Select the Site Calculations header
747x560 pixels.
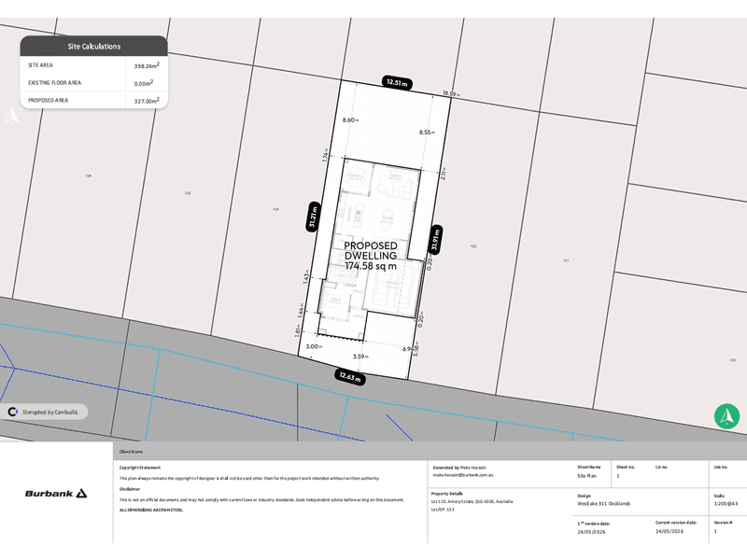tap(94, 46)
